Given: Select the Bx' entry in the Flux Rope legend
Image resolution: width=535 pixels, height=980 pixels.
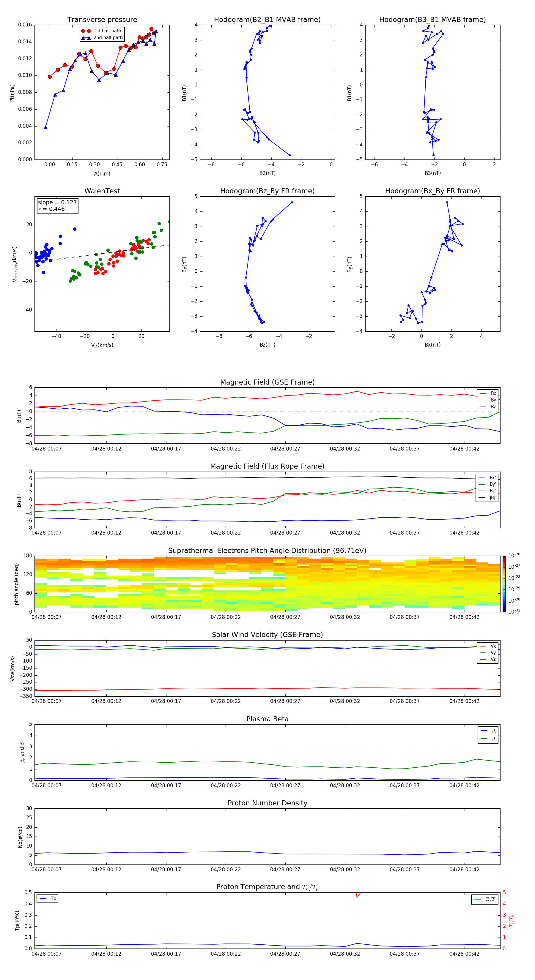Looking at the screenshot, I should tap(487, 478).
